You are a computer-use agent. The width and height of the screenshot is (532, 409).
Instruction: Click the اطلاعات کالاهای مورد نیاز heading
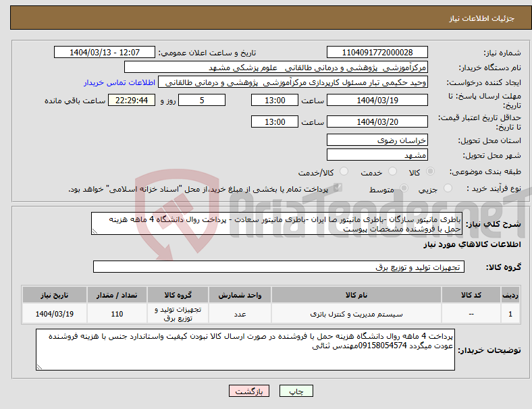[472, 244]
